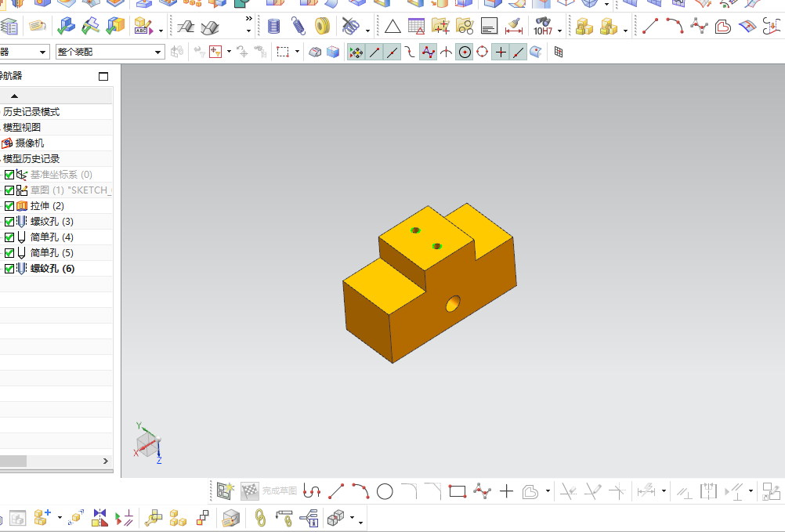Select 摄像机 node in the navigator
The image size is (785, 532).
point(30,143)
